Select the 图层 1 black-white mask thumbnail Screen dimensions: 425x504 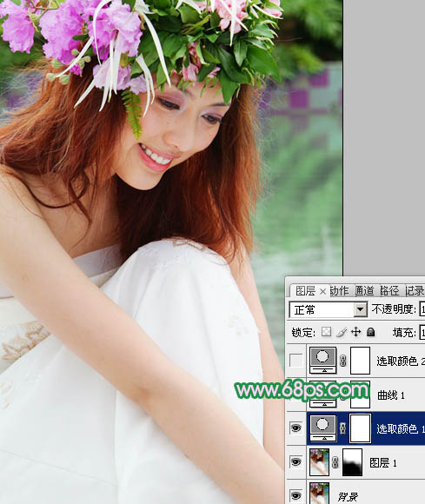pyautogui.click(x=352, y=462)
